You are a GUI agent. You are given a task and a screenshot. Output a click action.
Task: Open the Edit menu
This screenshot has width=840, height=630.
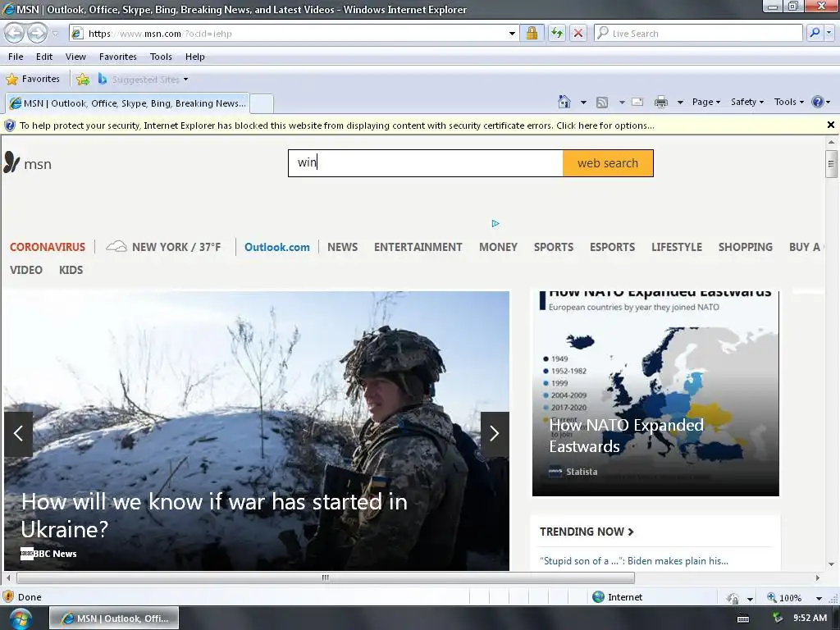click(44, 57)
